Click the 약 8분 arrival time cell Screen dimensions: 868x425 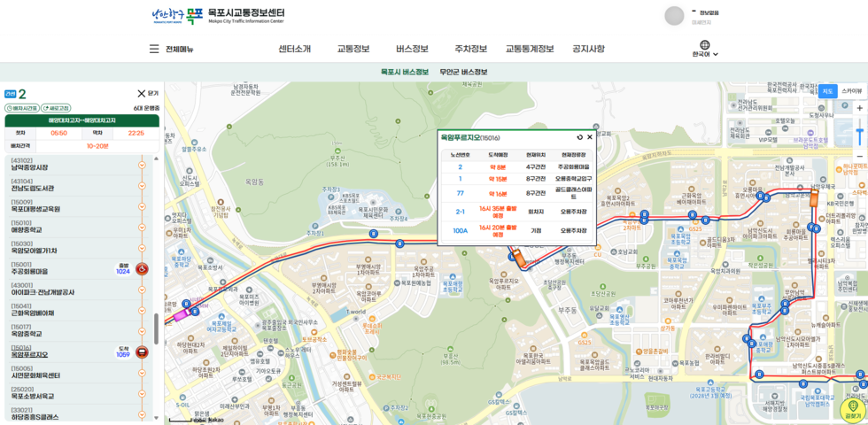(x=498, y=166)
